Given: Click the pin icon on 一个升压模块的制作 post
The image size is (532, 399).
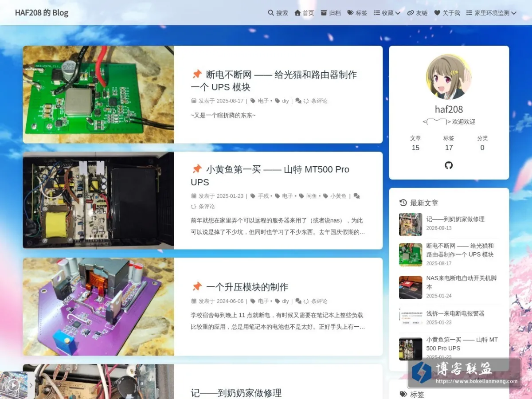Looking at the screenshot, I should click(x=197, y=287).
